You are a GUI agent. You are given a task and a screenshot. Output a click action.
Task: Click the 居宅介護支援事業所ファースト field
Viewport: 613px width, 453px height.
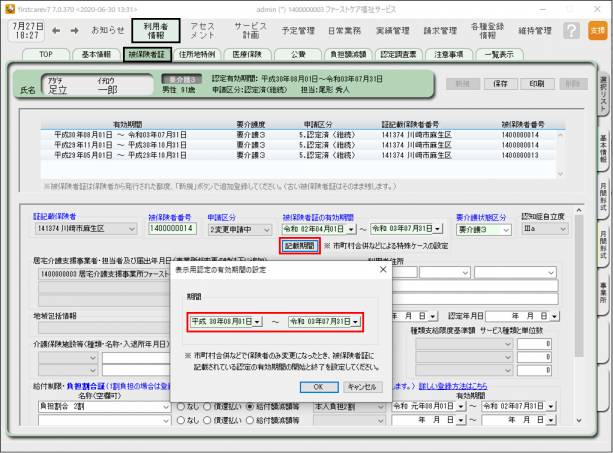(x=105, y=274)
